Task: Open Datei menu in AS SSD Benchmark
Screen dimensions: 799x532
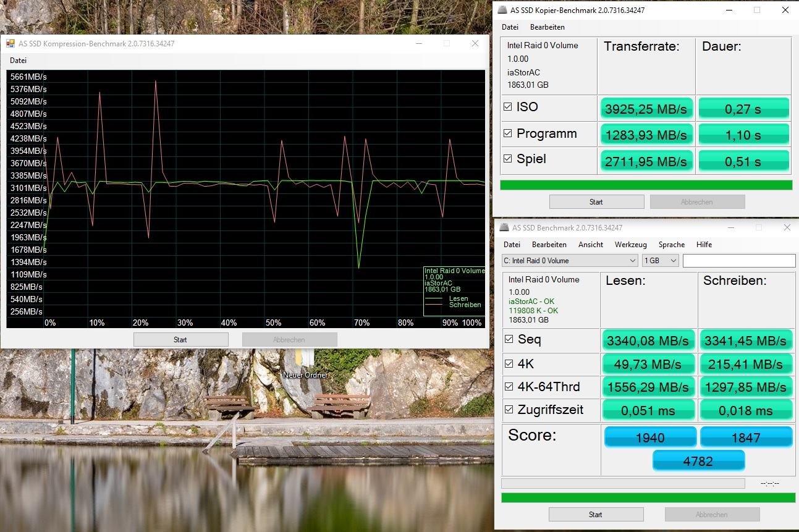Action: (x=512, y=245)
